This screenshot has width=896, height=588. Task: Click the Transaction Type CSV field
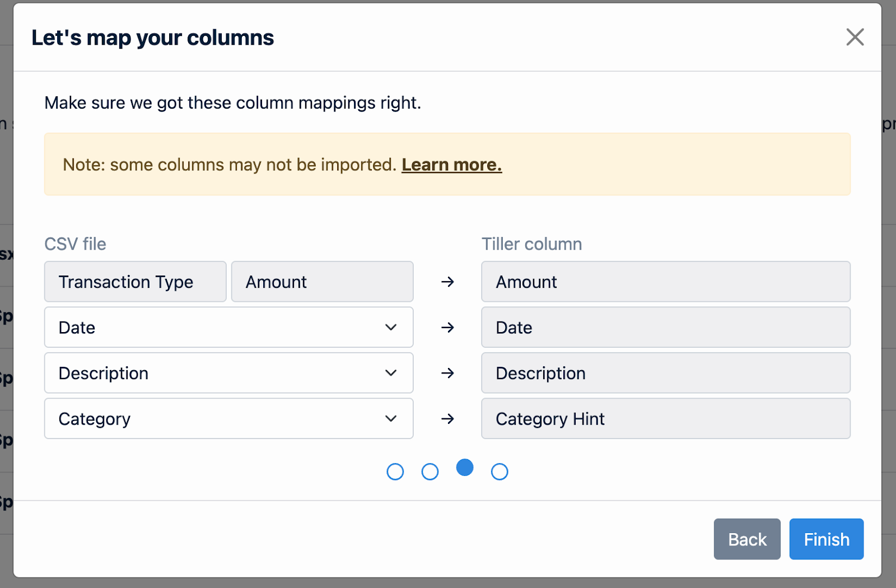pos(136,282)
